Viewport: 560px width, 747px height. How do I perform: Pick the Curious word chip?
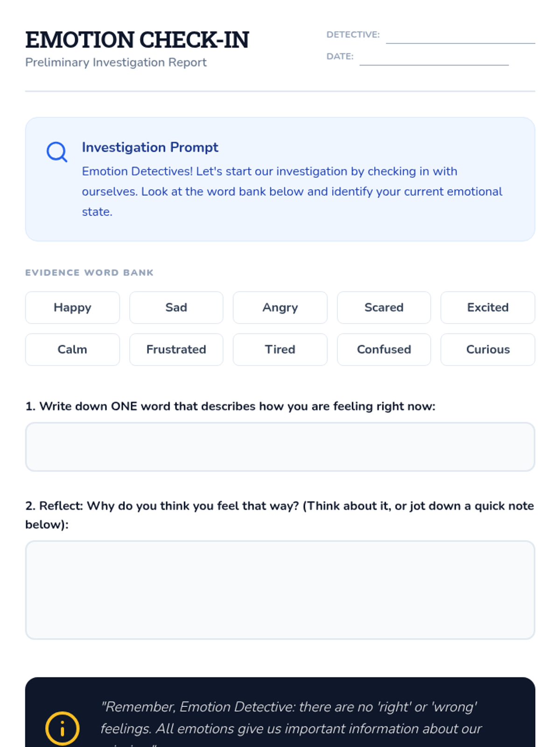pos(488,350)
